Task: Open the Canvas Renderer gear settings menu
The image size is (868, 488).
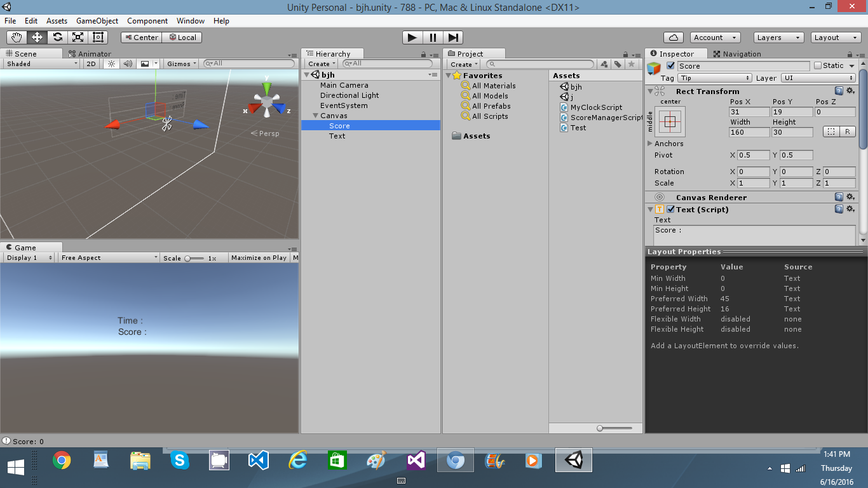Action: click(x=850, y=198)
